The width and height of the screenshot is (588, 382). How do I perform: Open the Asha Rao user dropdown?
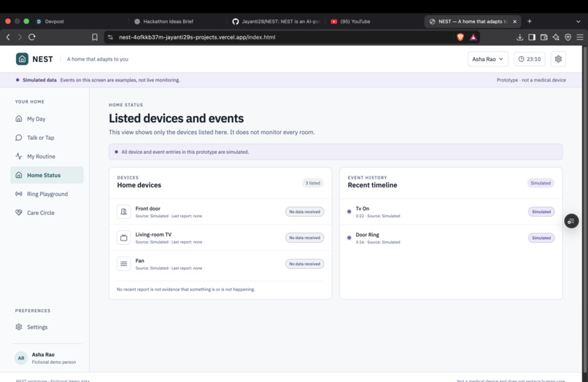(x=487, y=59)
